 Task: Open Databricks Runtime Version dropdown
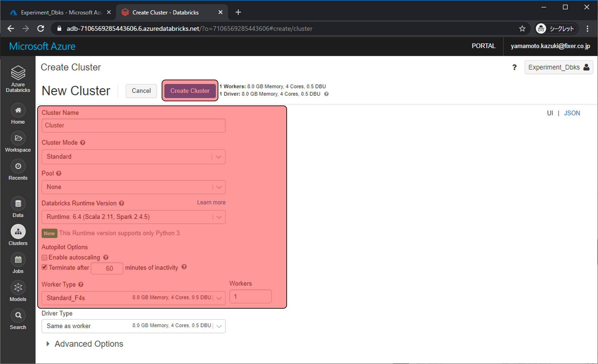coord(133,217)
